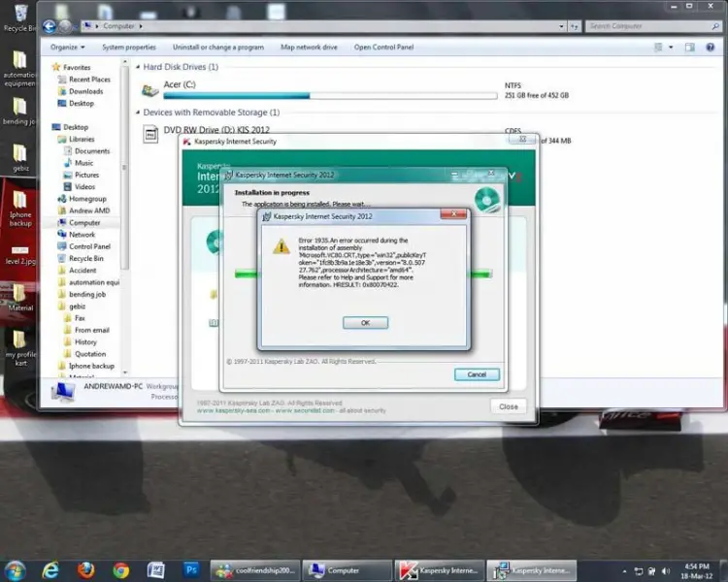Image resolution: width=728 pixels, height=582 pixels.
Task: Click Map network drive
Action: point(309,47)
